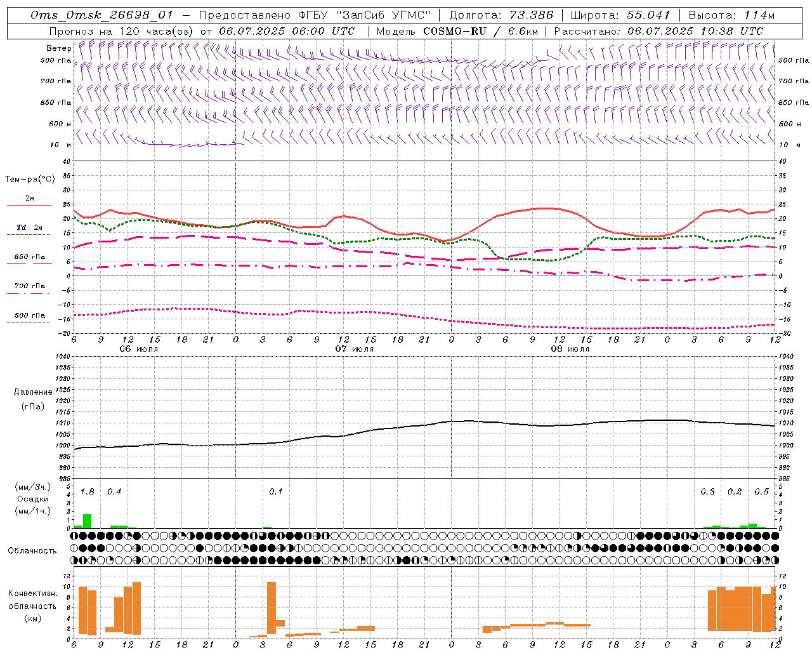Click the Осадки label
This screenshot has width=812, height=650.
click(32, 499)
